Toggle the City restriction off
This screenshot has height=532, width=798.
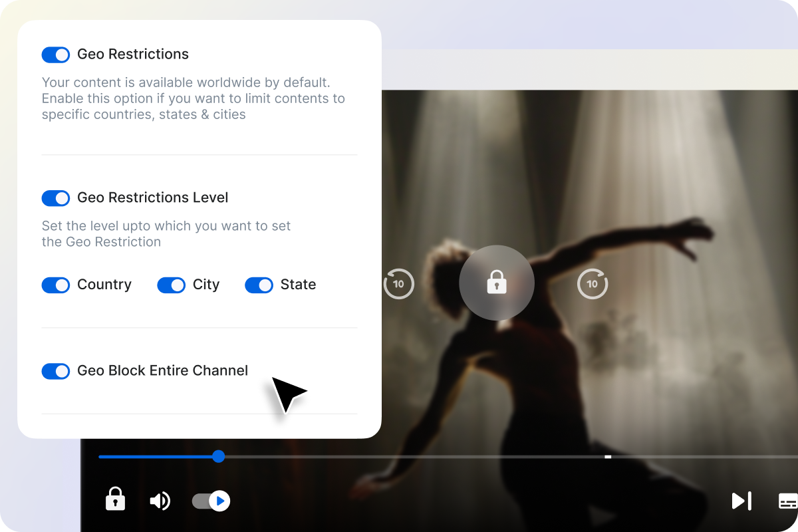click(171, 285)
